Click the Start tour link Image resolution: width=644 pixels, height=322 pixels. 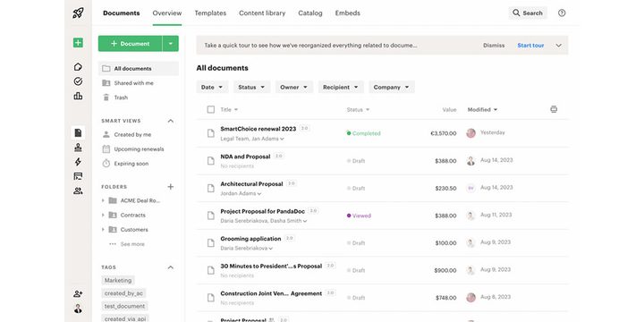(x=530, y=46)
